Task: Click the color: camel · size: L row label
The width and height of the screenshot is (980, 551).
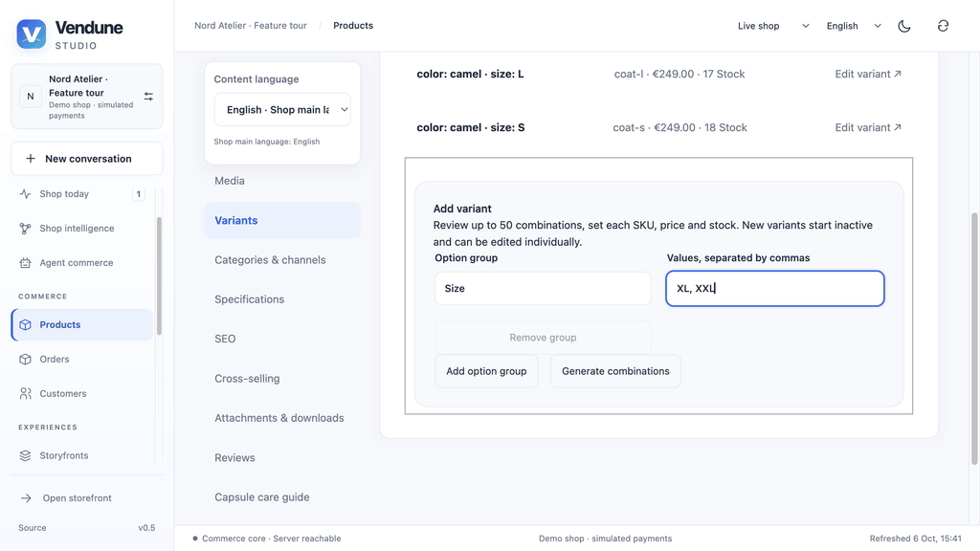Action: (x=470, y=74)
